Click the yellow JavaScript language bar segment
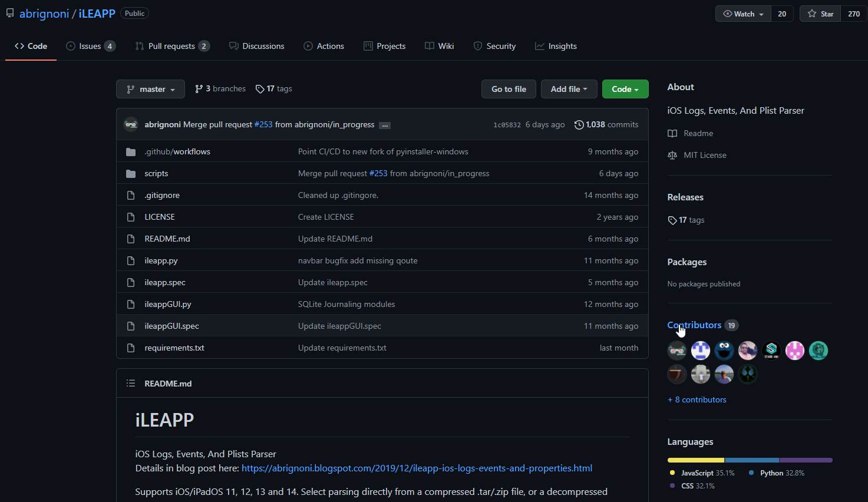This screenshot has width=868, height=502. click(696, 460)
